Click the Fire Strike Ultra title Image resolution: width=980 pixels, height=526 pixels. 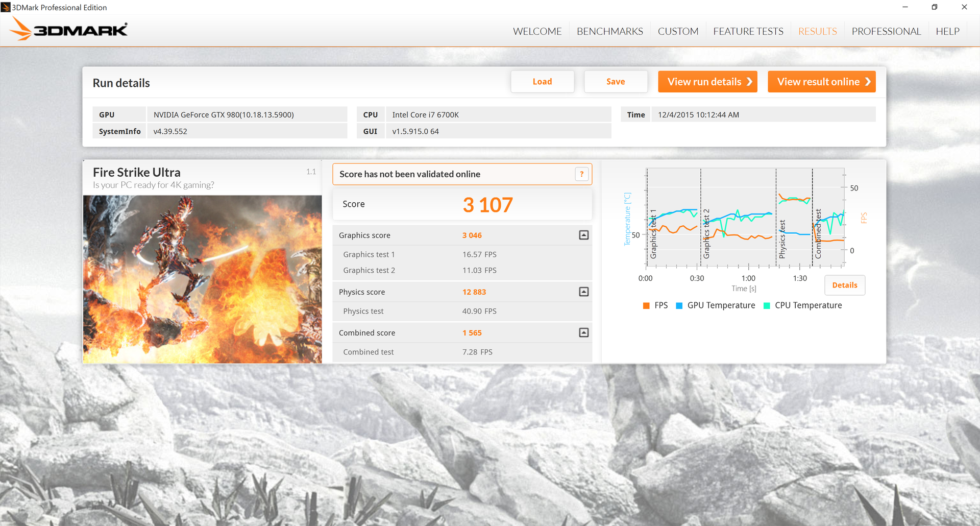[137, 172]
